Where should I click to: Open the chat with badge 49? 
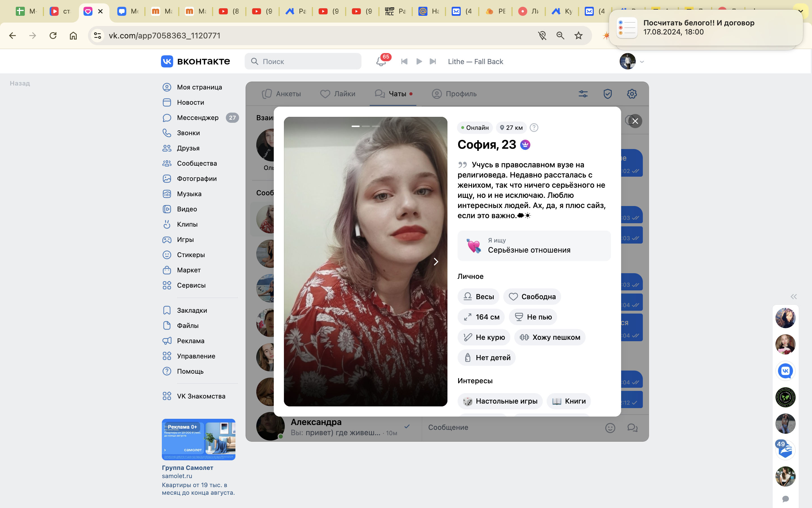point(785,450)
